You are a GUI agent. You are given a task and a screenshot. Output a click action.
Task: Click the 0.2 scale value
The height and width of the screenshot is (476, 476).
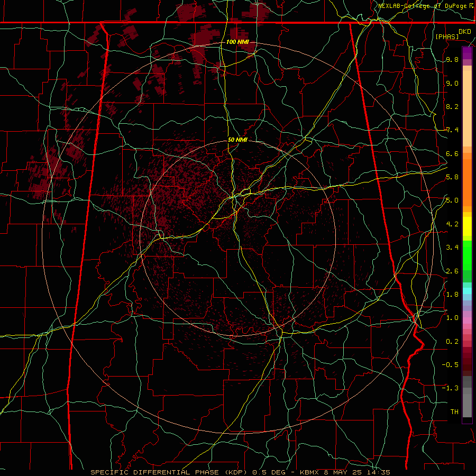tap(452, 341)
